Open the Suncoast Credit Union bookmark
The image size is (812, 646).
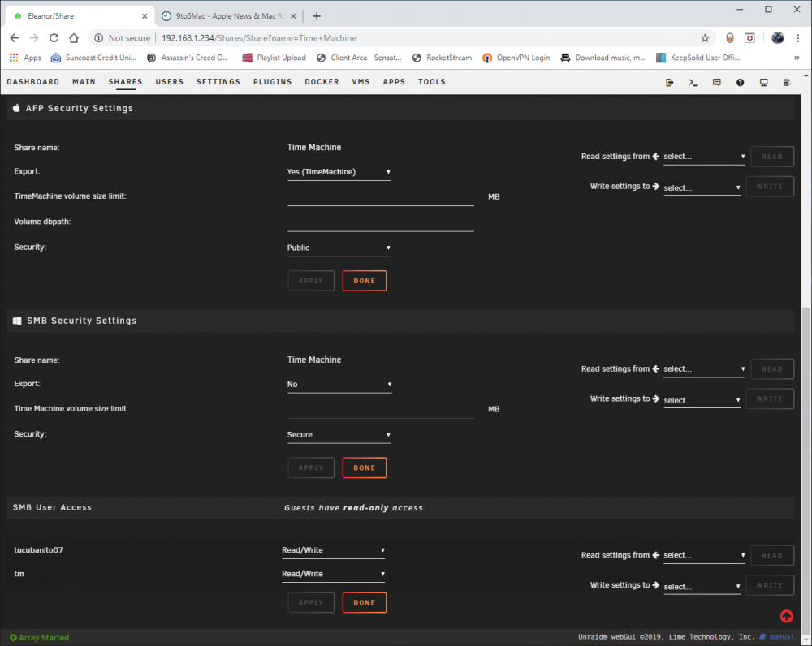click(x=93, y=58)
